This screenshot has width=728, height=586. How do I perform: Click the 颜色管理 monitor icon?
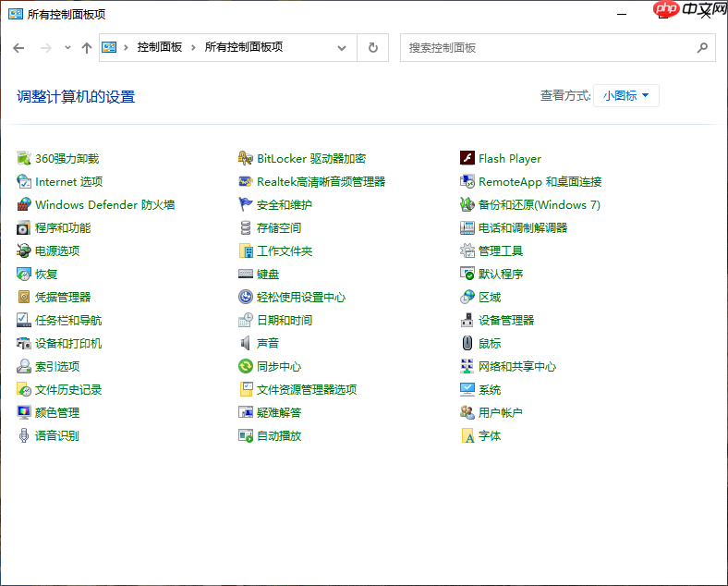point(24,412)
